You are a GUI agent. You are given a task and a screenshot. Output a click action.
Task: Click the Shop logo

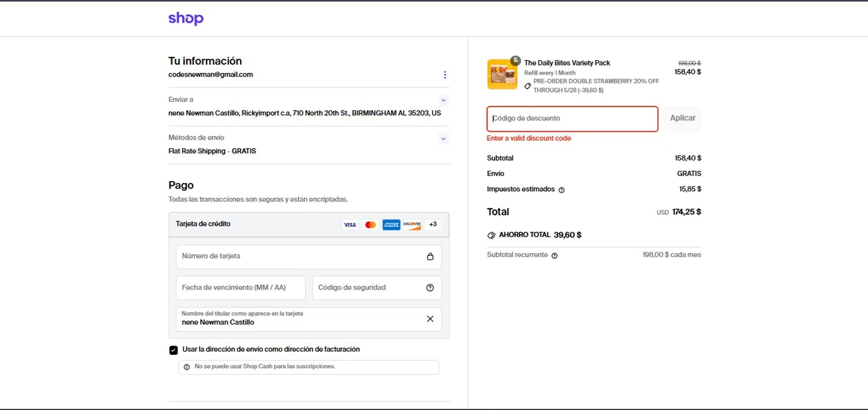click(186, 19)
